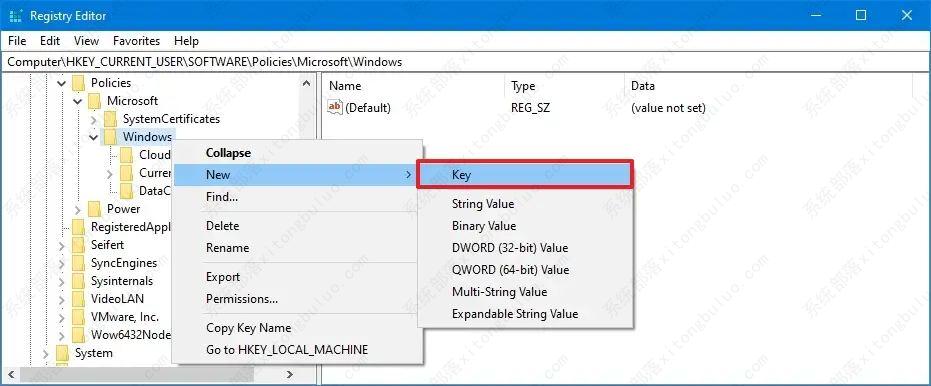Choose Find... in the context menu
This screenshot has width=931, height=386.
pyautogui.click(x=297, y=197)
